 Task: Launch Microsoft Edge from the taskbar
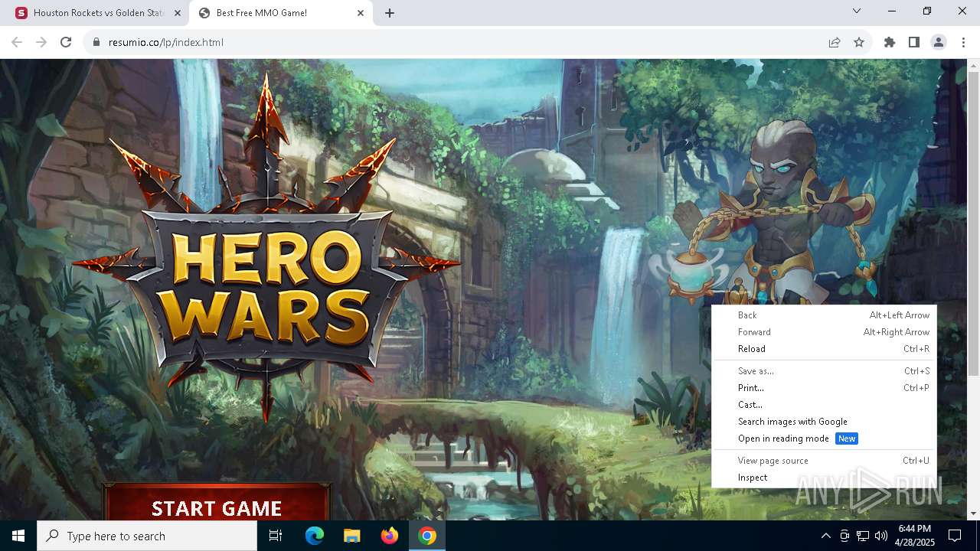315,536
